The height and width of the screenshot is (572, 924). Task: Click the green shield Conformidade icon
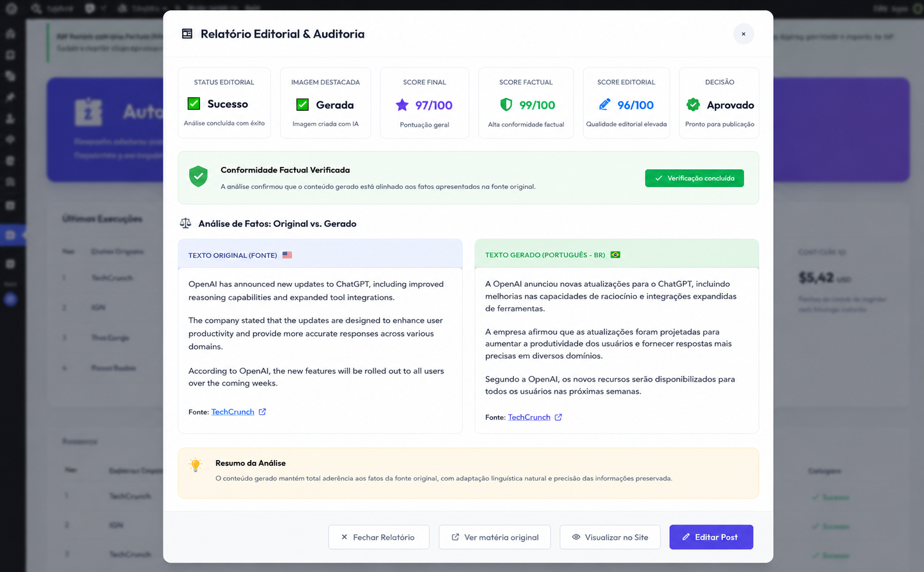coord(198,176)
